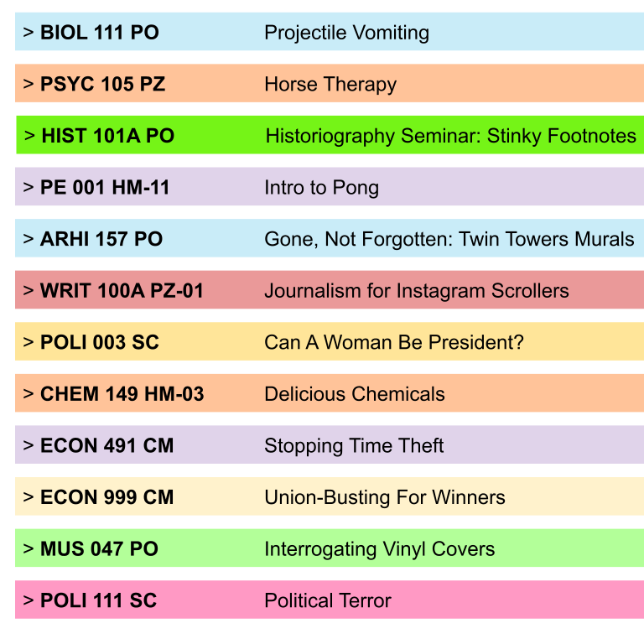
Task: Select the "Interrogating Vinyl Covers" title
Action: click(379, 549)
